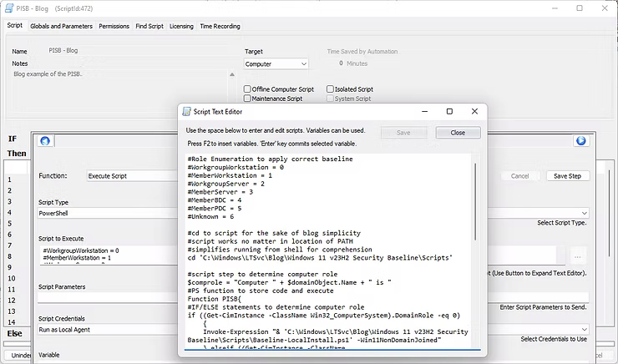Open the Licensing tab
The height and width of the screenshot is (364, 618).
click(x=181, y=26)
